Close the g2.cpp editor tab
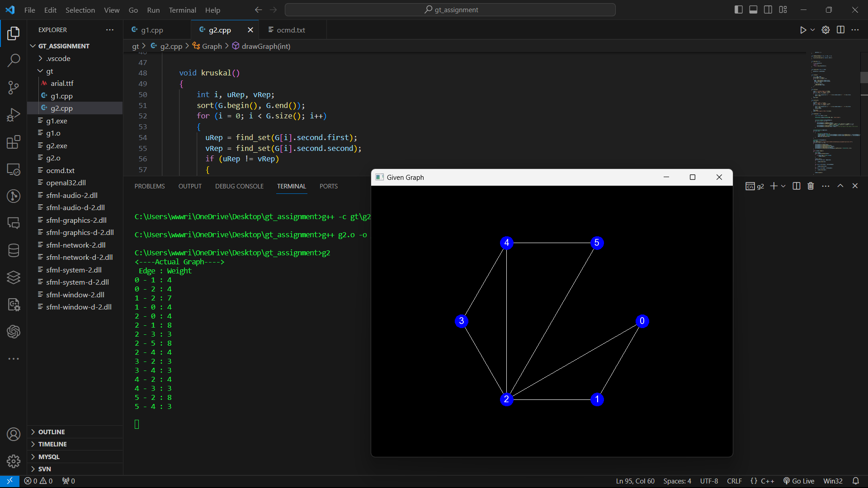Image resolution: width=868 pixels, height=488 pixels. (x=250, y=30)
